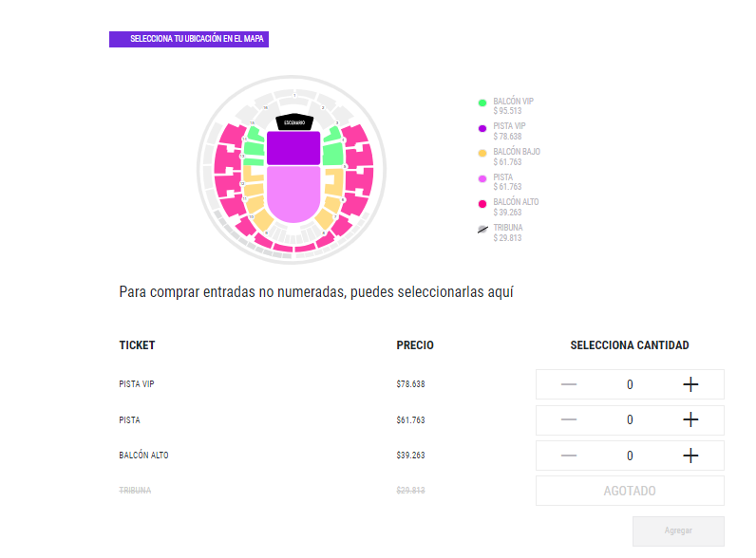Screen dimensions: 756x558
Task: Click the Escenario stage icon on map
Action: click(x=293, y=122)
